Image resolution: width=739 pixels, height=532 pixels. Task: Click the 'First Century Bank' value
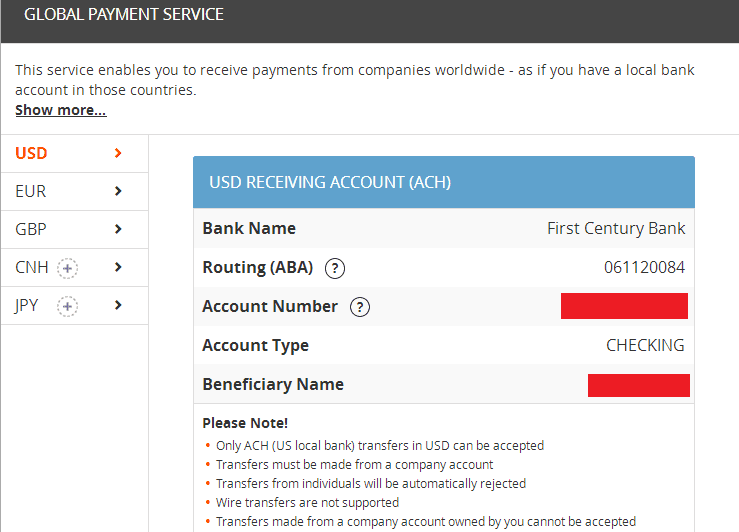616,229
